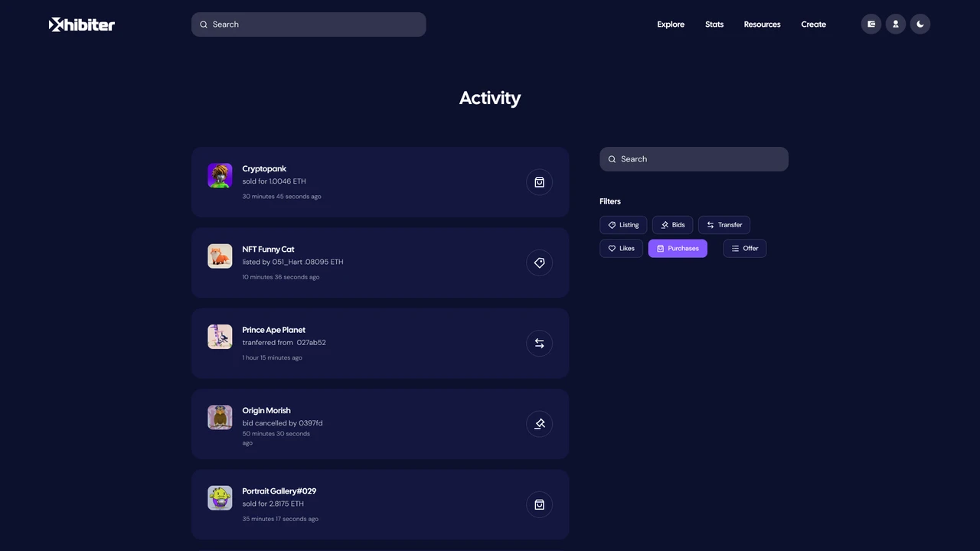The image size is (980, 551).
Task: Enable the Listing filter
Action: tap(623, 225)
